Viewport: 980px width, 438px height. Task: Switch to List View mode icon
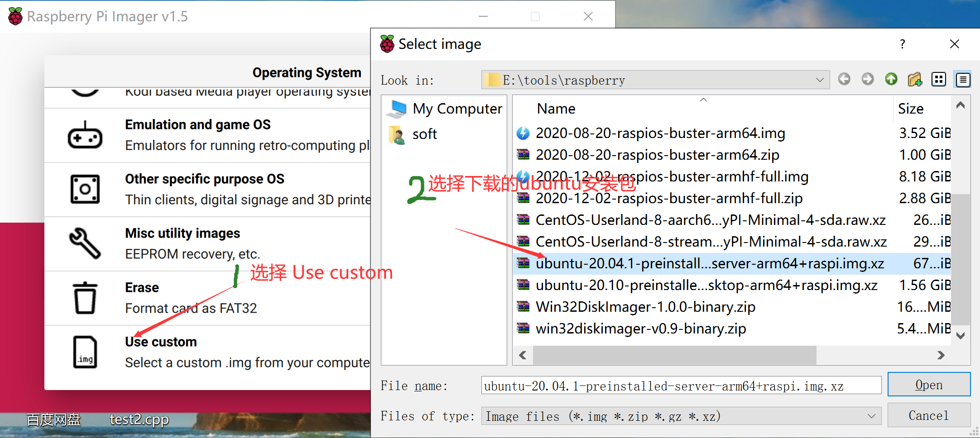point(939,80)
